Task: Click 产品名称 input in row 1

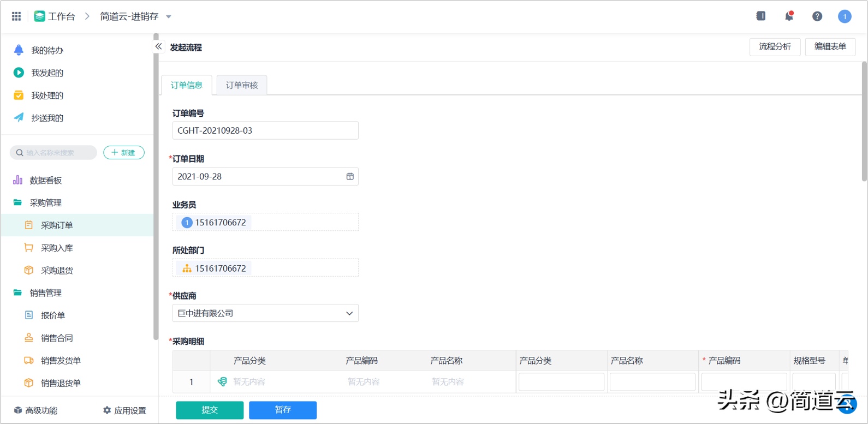Action: click(652, 382)
